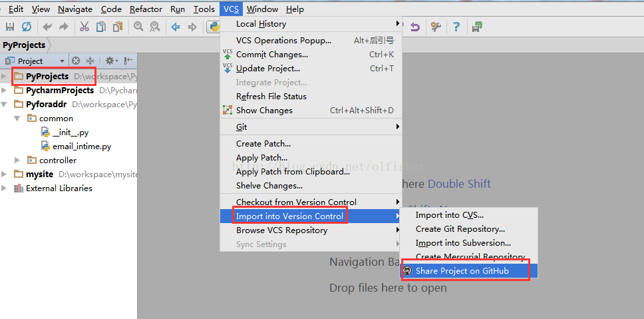Open the Window menu
The width and height of the screenshot is (644, 319).
(x=262, y=9)
